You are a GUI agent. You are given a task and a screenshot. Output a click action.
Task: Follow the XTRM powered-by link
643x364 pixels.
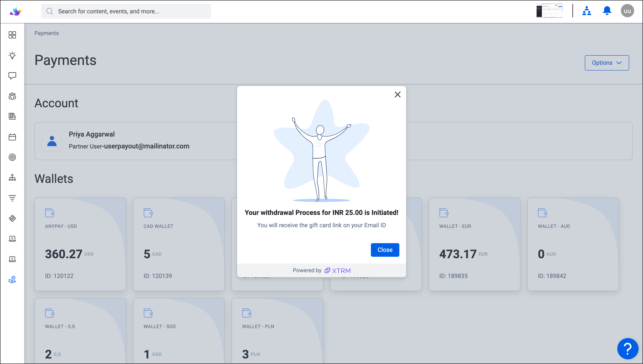[x=338, y=271]
